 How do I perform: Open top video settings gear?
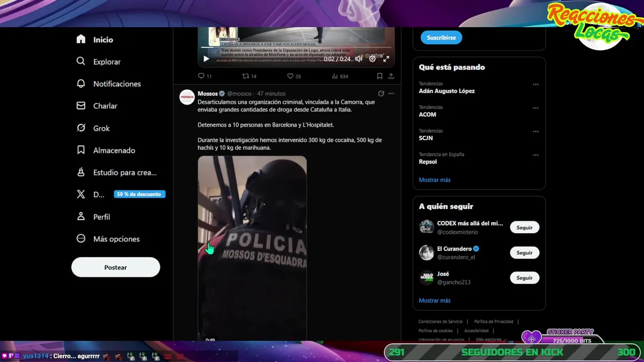(x=372, y=59)
